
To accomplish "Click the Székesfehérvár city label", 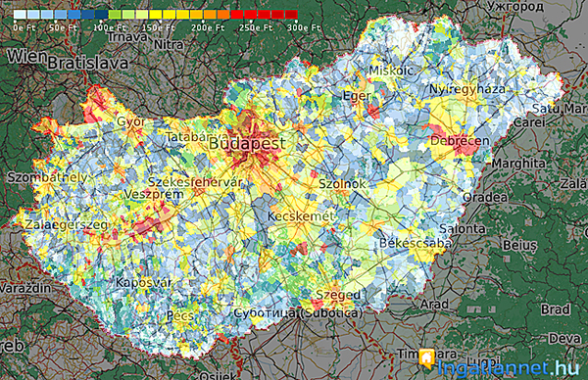I will coord(195,182).
